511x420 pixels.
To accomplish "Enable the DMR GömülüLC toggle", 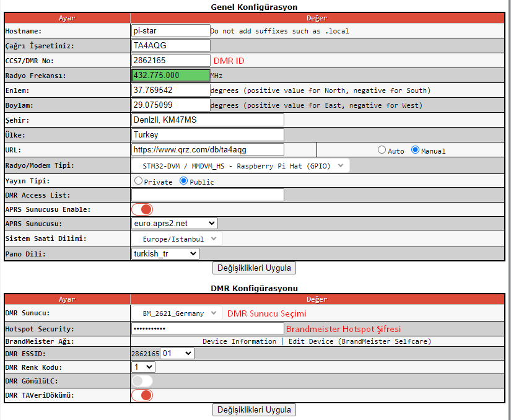I will point(142,381).
